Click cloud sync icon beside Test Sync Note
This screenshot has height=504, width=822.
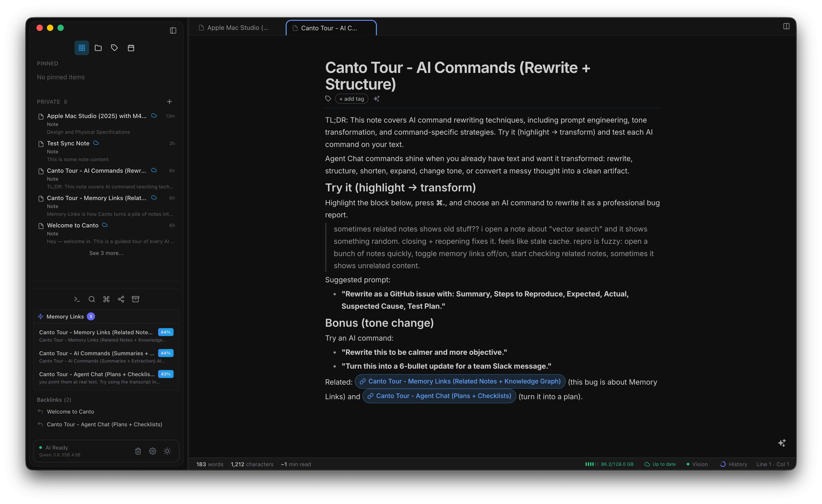tap(96, 143)
